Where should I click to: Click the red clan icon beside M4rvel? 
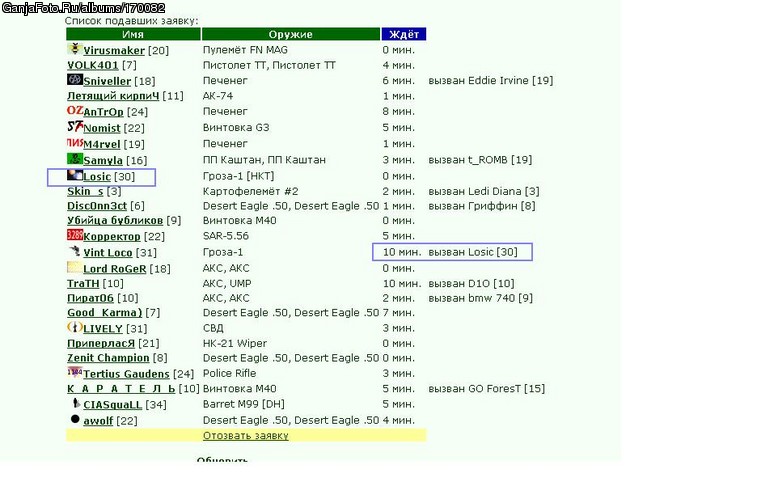pos(75,143)
